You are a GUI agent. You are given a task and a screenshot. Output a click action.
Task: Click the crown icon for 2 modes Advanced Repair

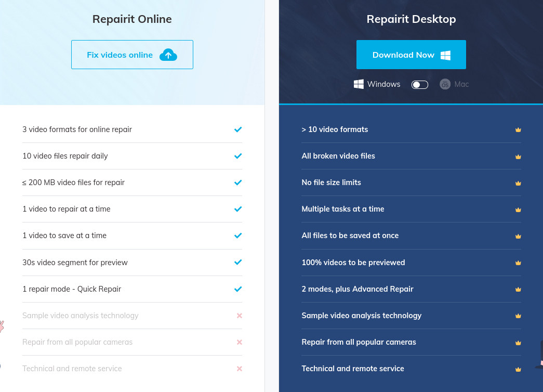point(518,289)
